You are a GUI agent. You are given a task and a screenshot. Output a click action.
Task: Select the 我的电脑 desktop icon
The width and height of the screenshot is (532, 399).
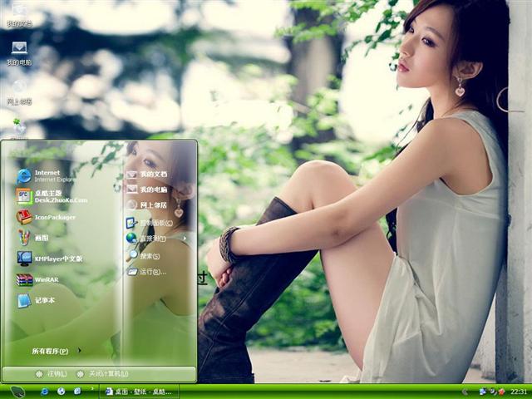(x=19, y=53)
